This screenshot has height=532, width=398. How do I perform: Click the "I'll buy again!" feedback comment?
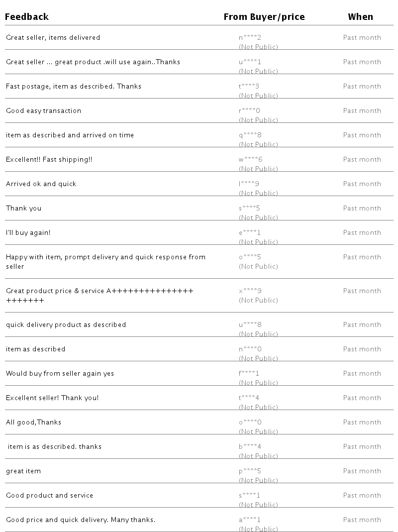[28, 233]
